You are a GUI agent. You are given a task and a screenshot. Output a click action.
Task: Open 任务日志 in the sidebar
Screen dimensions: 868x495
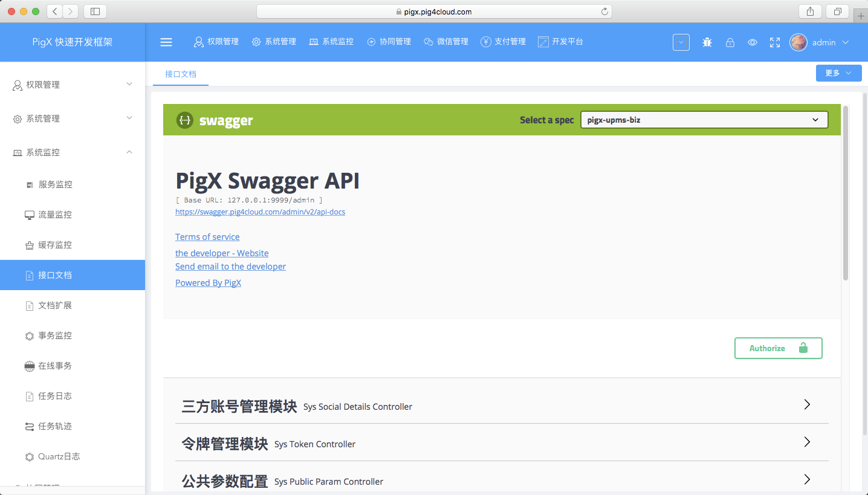click(x=73, y=396)
